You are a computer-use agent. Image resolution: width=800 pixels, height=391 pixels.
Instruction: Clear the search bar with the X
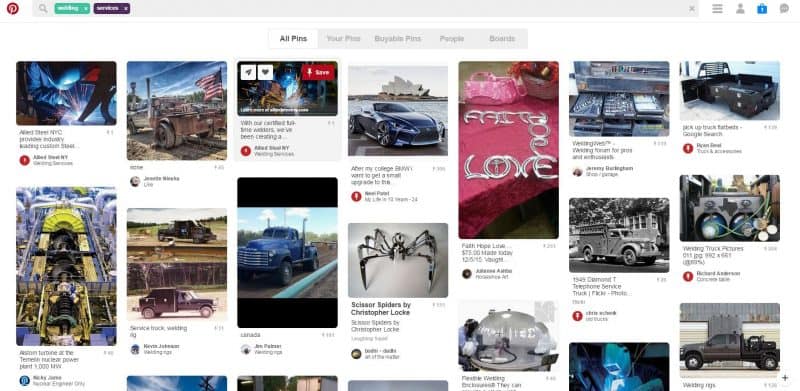pos(692,9)
